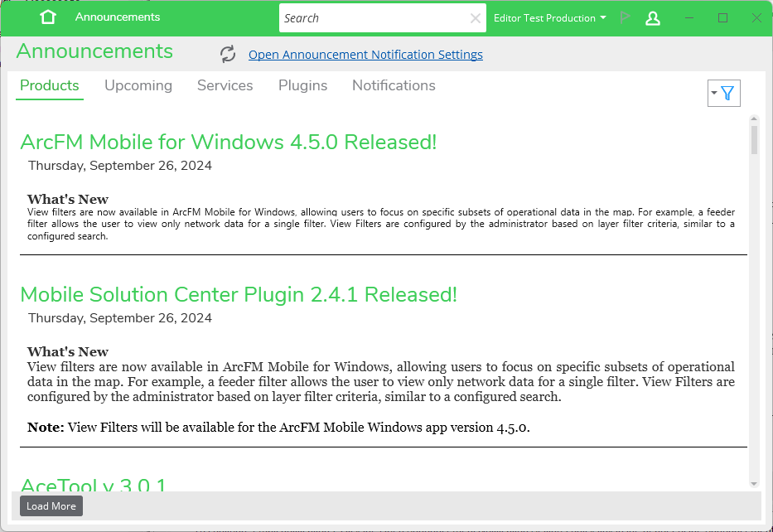This screenshot has width=773, height=532.
Task: Click the flag icon in header
Action: [625, 17]
